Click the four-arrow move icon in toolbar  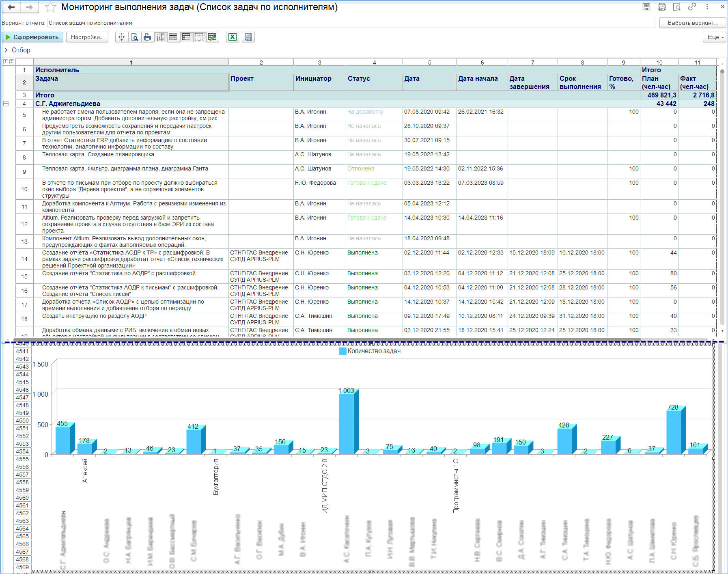click(x=122, y=37)
